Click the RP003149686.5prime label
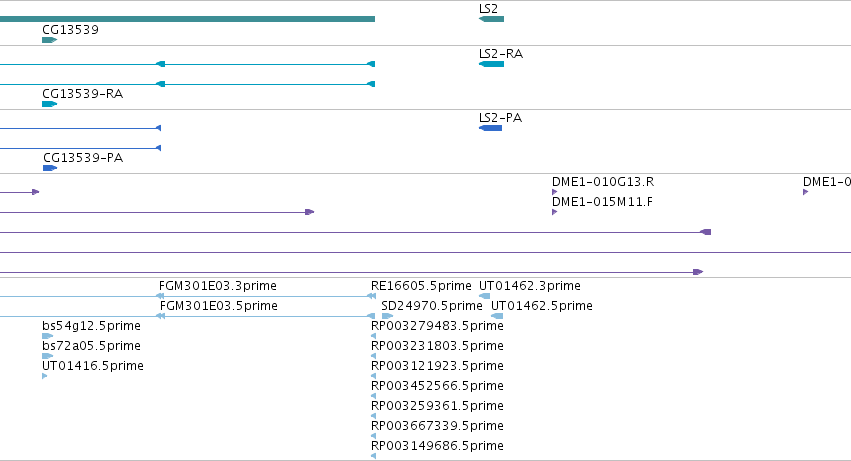 point(437,446)
